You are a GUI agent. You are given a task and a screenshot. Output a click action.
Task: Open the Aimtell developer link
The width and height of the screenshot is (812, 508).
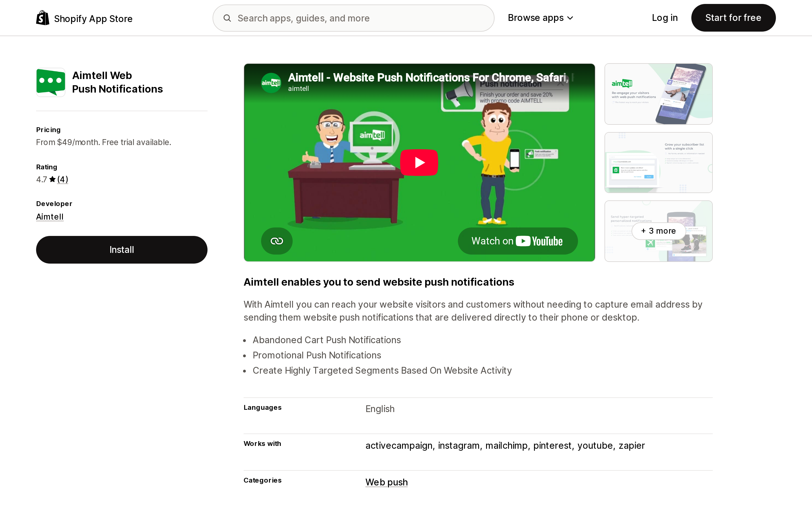click(x=50, y=217)
